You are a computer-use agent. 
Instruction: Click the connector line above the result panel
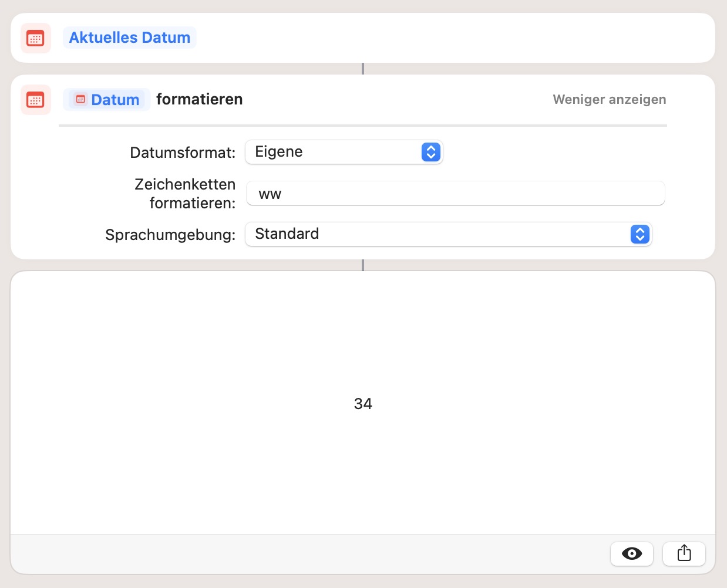coord(363,265)
